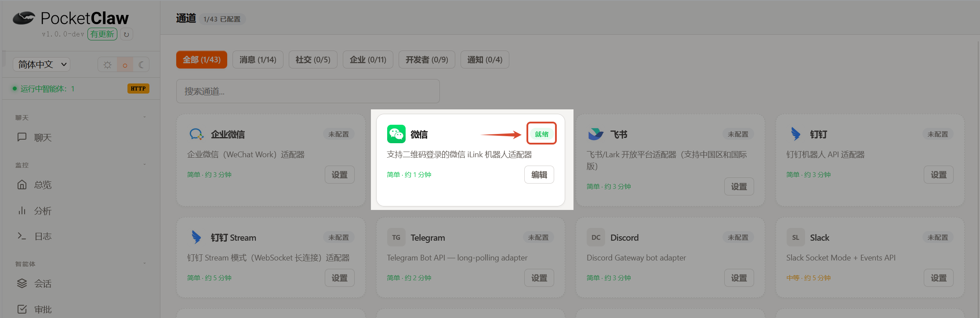
Task: Switch to dark theme moon icon
Action: tap(141, 65)
